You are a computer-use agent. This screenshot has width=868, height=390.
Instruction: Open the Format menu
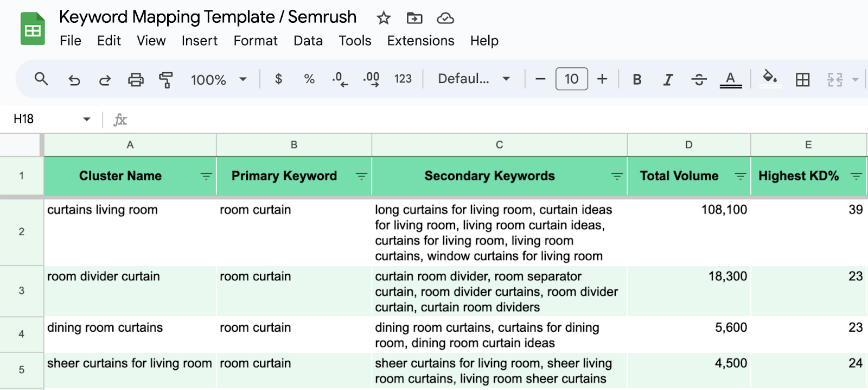coord(256,41)
